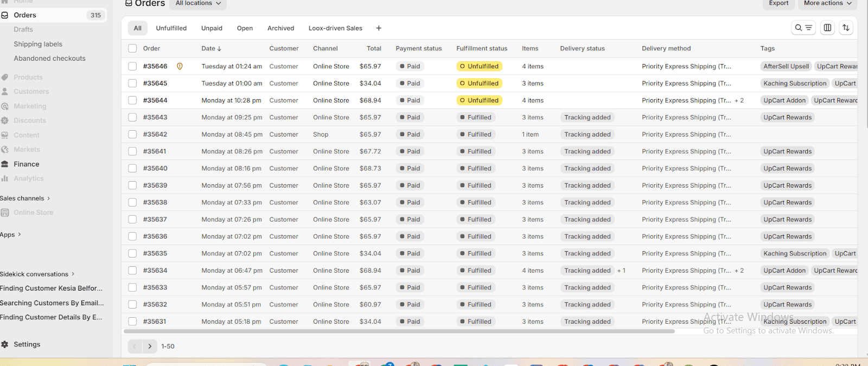This screenshot has height=366, width=868.
Task: Click the Online Store icon
Action: coord(4,213)
